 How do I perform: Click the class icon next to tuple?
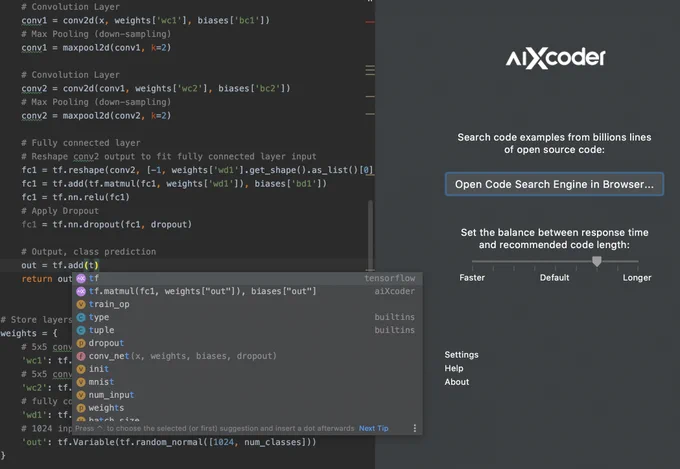pyautogui.click(x=81, y=330)
